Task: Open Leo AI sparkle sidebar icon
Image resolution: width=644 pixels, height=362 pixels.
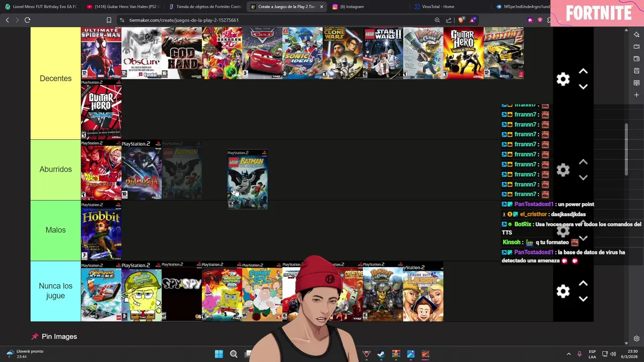Action: (x=636, y=35)
